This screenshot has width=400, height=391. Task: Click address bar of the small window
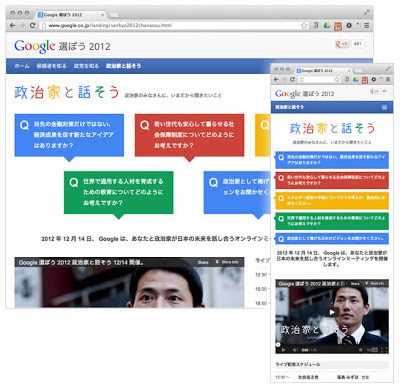[320, 79]
